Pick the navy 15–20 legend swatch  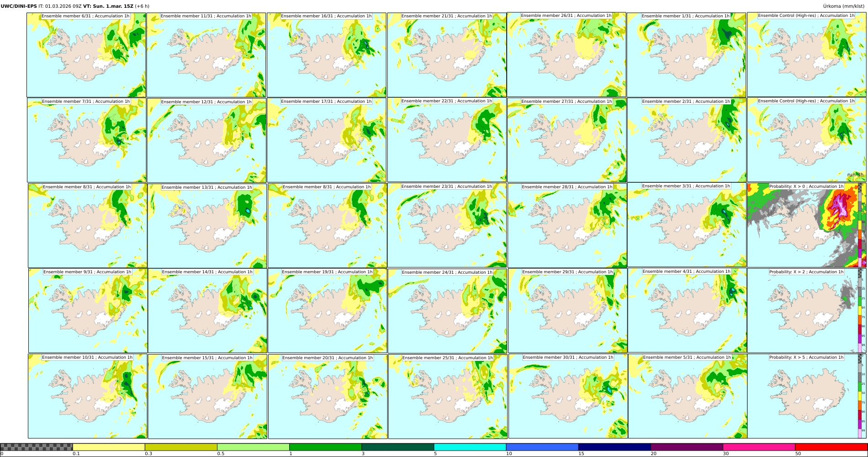pyautogui.click(x=614, y=447)
